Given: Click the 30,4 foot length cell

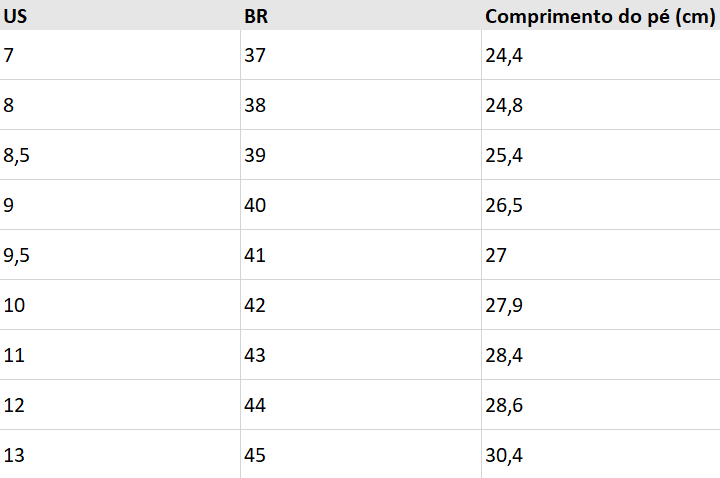Looking at the screenshot, I should (504, 455).
